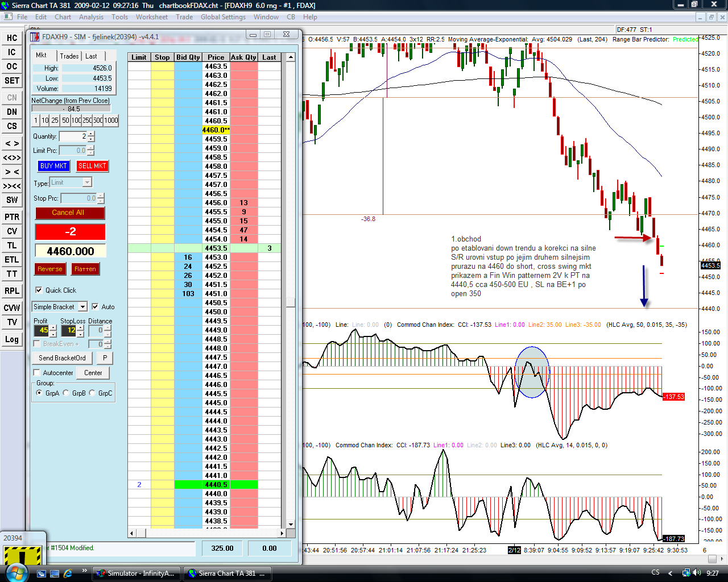
Task: Click the TT toolbar button
Action: point(12,274)
